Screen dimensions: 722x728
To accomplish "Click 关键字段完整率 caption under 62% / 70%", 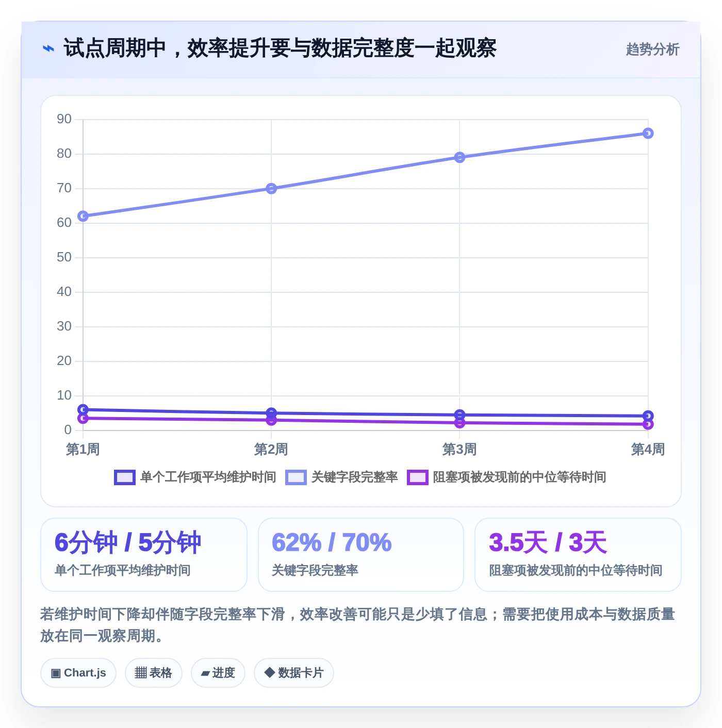I will (315, 570).
